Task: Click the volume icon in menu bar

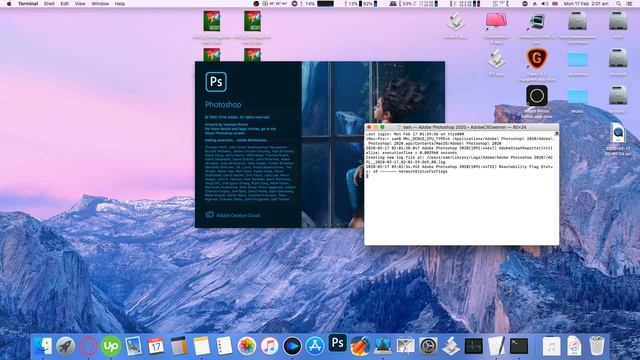Action: tap(544, 4)
